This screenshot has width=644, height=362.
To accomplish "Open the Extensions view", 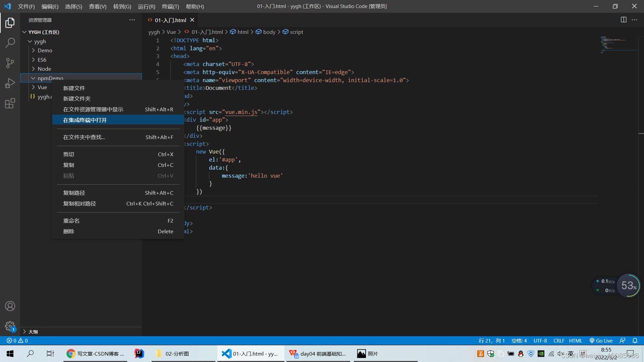I will pos(10,103).
